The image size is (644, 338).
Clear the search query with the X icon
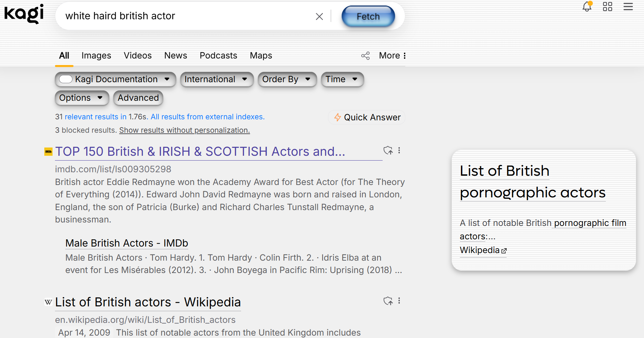click(x=319, y=17)
